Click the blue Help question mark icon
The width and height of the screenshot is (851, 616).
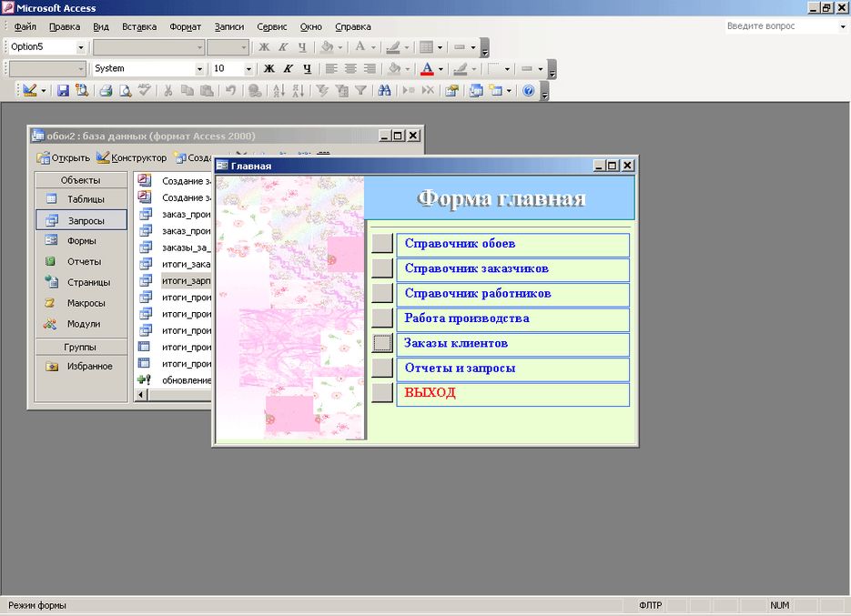pyautogui.click(x=529, y=91)
